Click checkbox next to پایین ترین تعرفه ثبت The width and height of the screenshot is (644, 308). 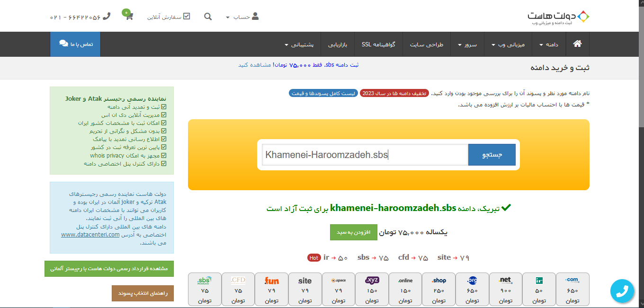point(164,147)
